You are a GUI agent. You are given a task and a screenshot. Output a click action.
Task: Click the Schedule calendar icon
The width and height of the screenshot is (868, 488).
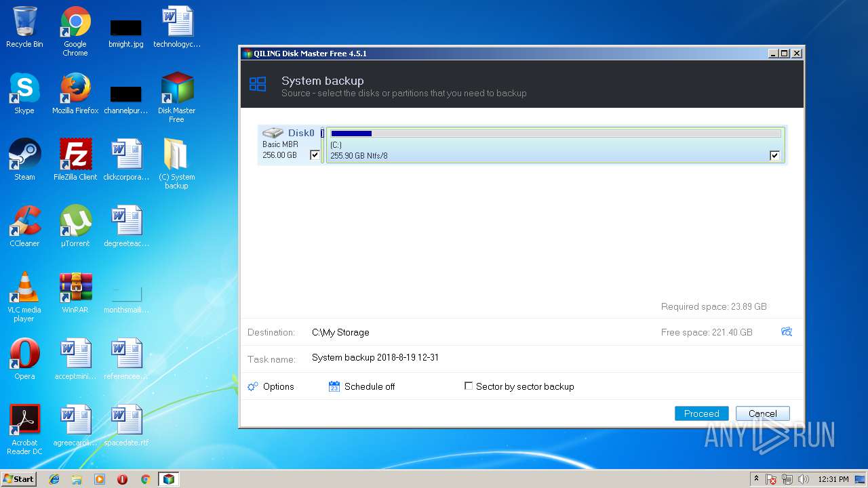[x=334, y=386]
